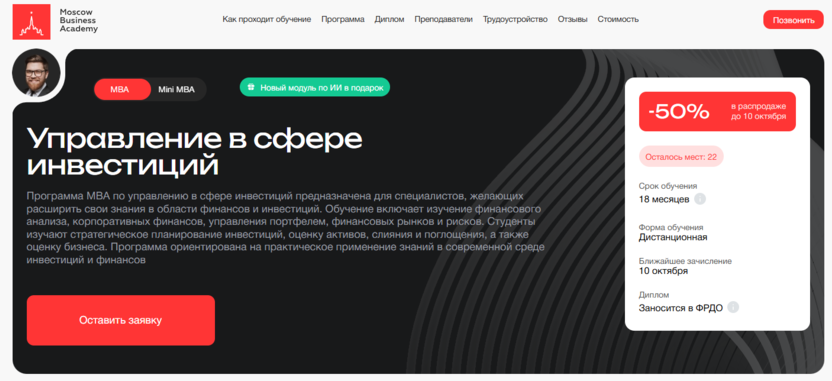Viewport: 832px width, 381px height.
Task: Open the Диплом nav link
Action: 389,19
